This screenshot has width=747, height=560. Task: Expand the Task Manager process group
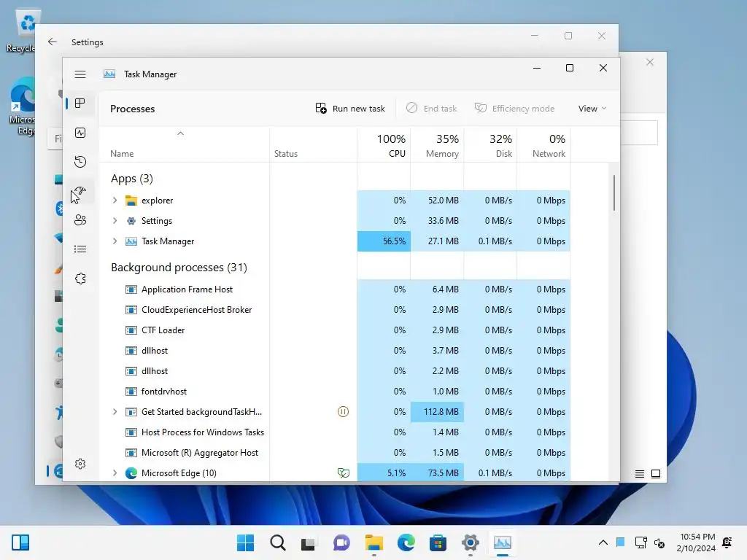(115, 241)
